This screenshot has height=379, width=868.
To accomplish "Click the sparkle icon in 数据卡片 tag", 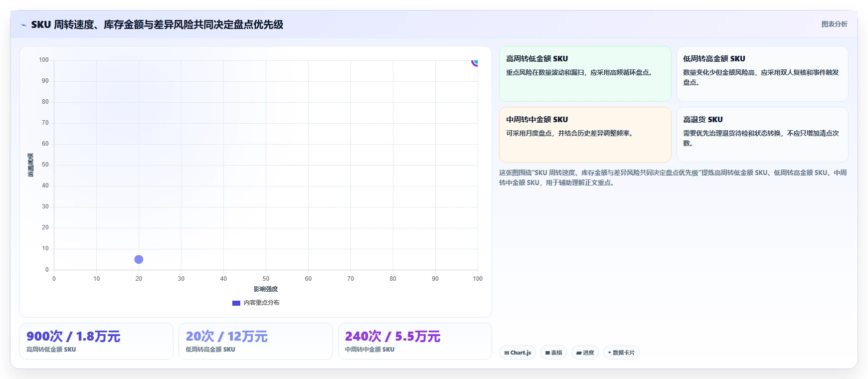I will [x=610, y=353].
